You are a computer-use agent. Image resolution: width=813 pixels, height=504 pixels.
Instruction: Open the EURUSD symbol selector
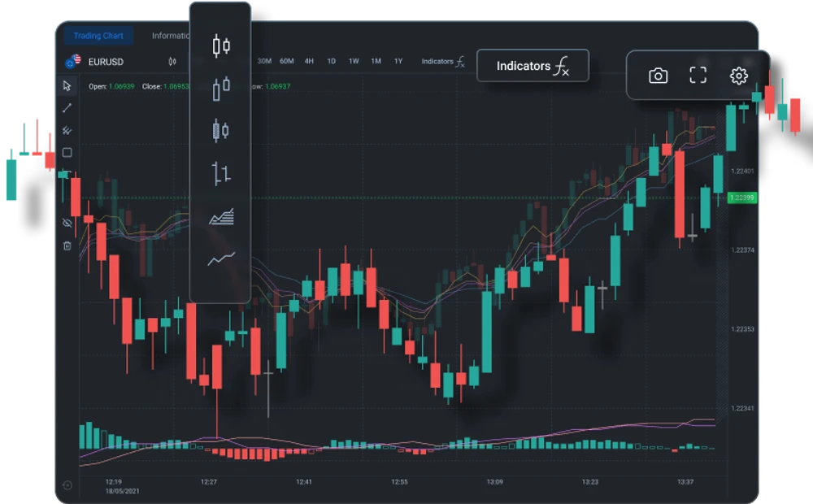[x=106, y=62]
